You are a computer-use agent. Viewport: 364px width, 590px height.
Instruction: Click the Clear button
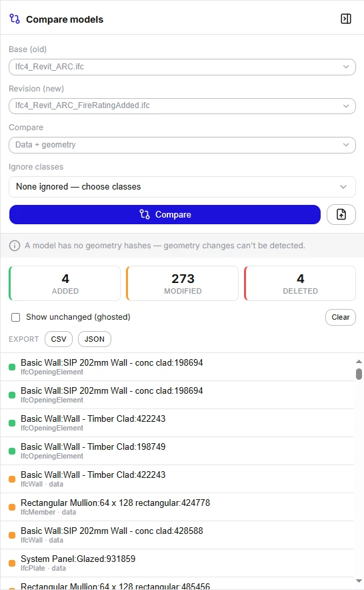pyautogui.click(x=340, y=317)
